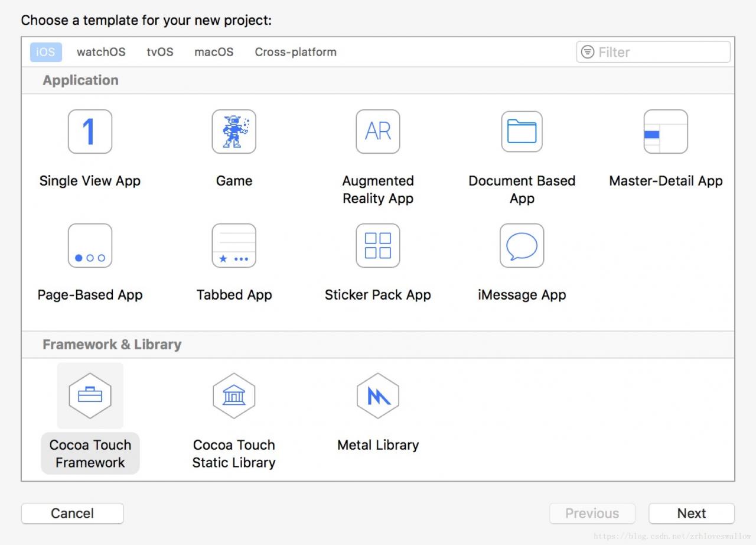Viewport: 756px width, 545px height.
Task: Select the Cocoa Touch Framework icon
Action: (x=90, y=395)
